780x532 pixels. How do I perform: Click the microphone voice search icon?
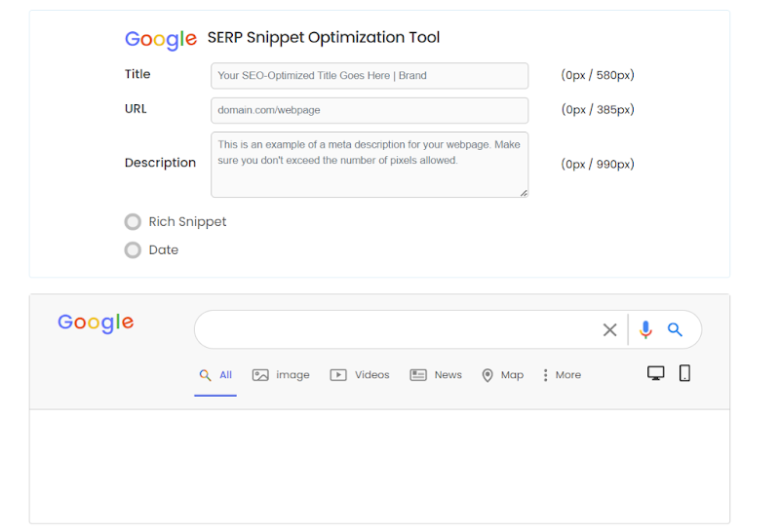(644, 330)
